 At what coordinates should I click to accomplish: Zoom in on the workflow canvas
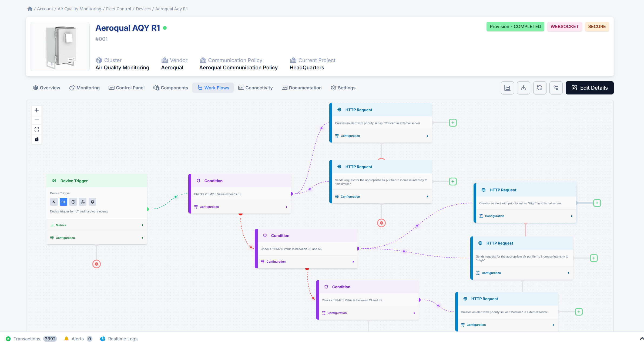pos(36,110)
